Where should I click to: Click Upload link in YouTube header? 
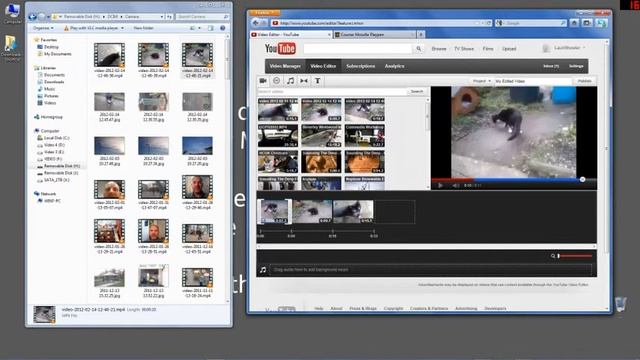tap(509, 49)
